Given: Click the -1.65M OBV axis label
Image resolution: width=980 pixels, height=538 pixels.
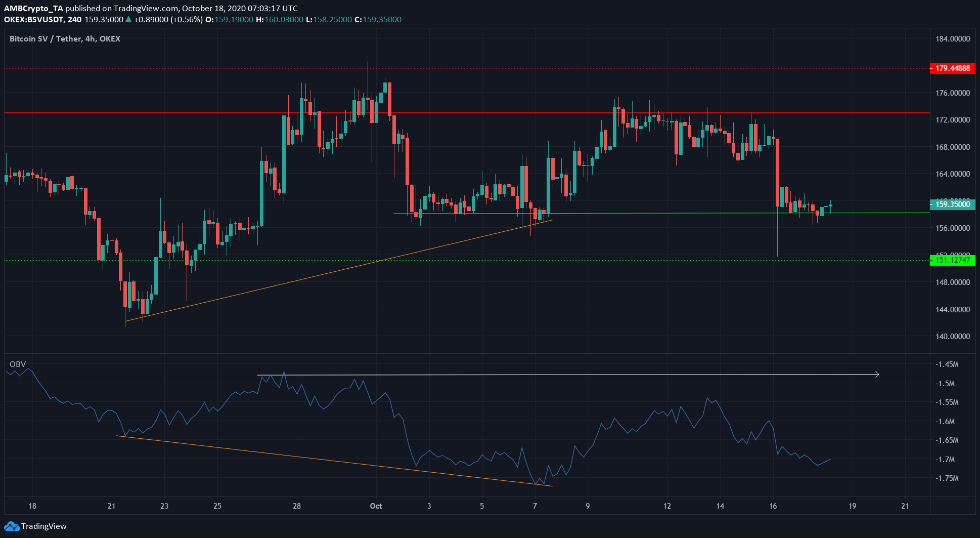Looking at the screenshot, I should pyautogui.click(x=947, y=440).
